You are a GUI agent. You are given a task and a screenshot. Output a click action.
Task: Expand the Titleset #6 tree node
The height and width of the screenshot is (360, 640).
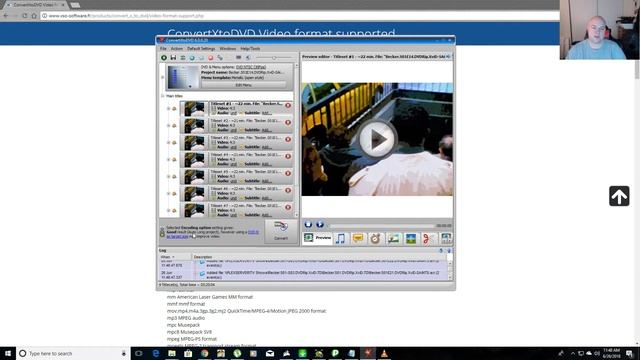pos(168,193)
